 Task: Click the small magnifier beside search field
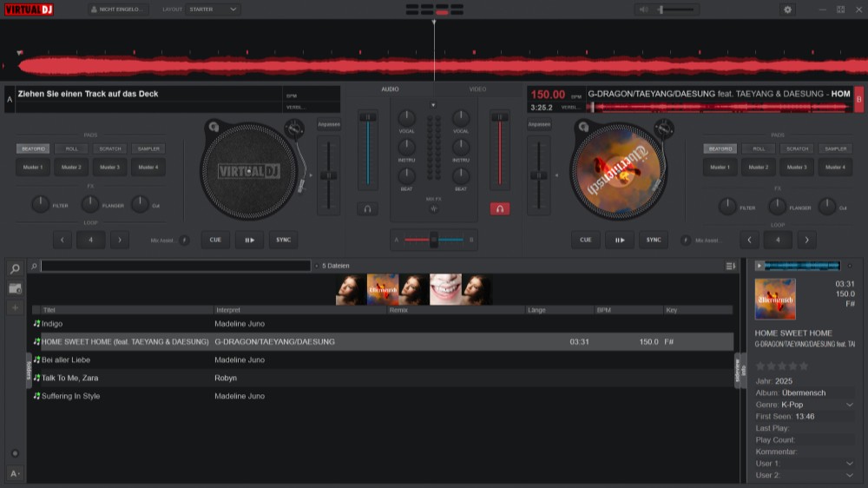coord(34,266)
